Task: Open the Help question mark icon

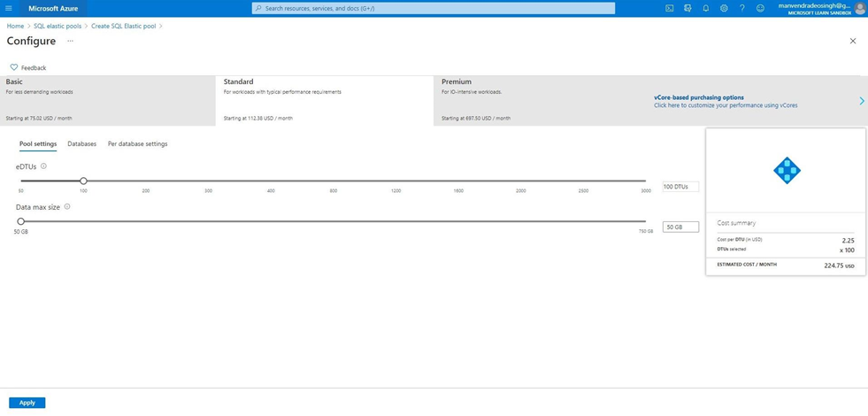Action: point(741,8)
